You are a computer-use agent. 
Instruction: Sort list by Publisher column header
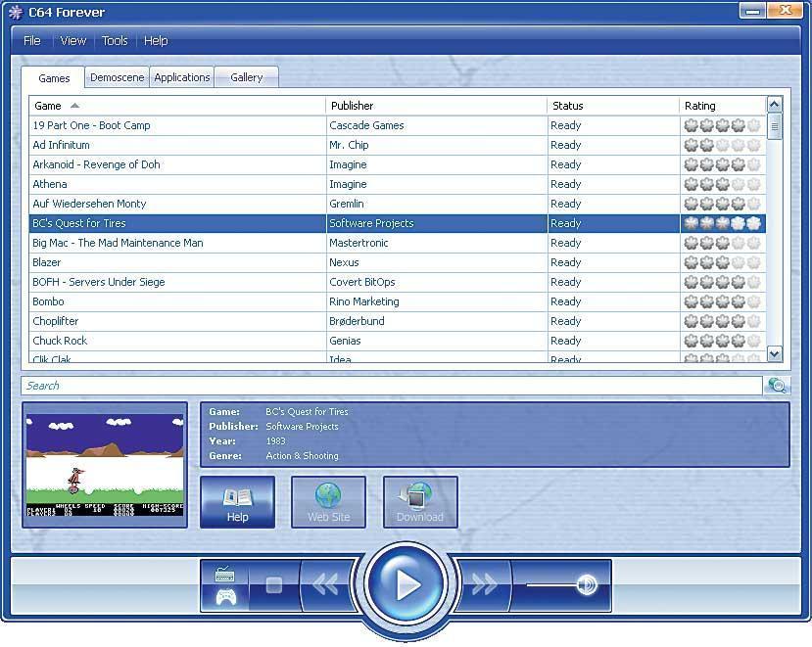(437, 106)
